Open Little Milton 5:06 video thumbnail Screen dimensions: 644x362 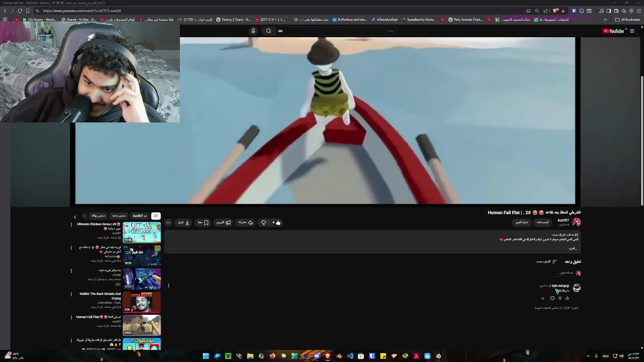[x=142, y=302]
